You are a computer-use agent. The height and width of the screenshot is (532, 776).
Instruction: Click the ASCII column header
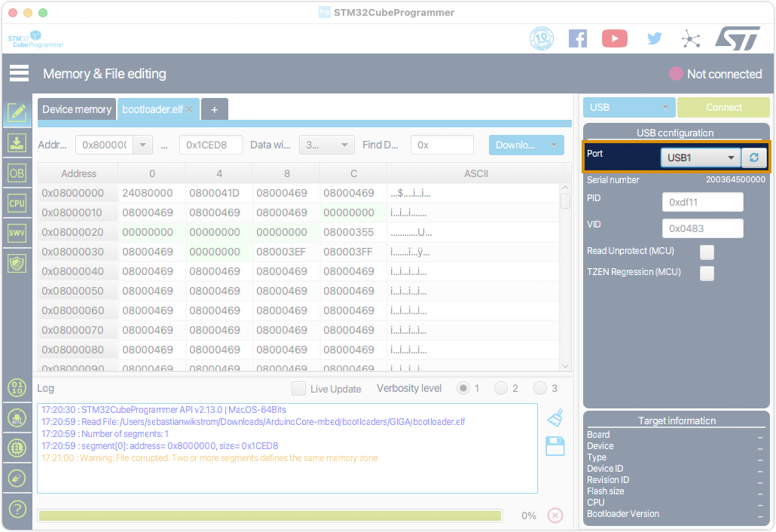[475, 174]
